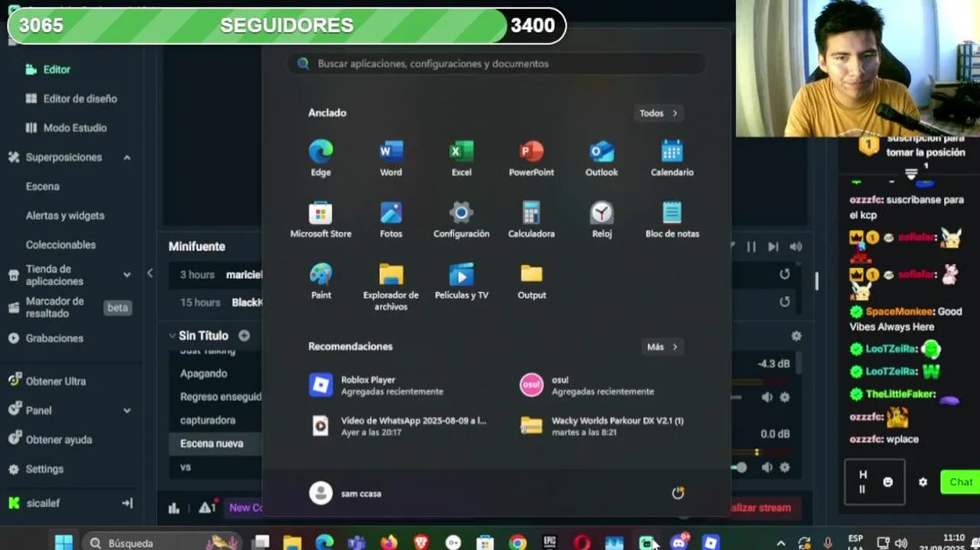This screenshot has width=980, height=550.
Task: Open Alertas y widgets
Action: point(65,215)
